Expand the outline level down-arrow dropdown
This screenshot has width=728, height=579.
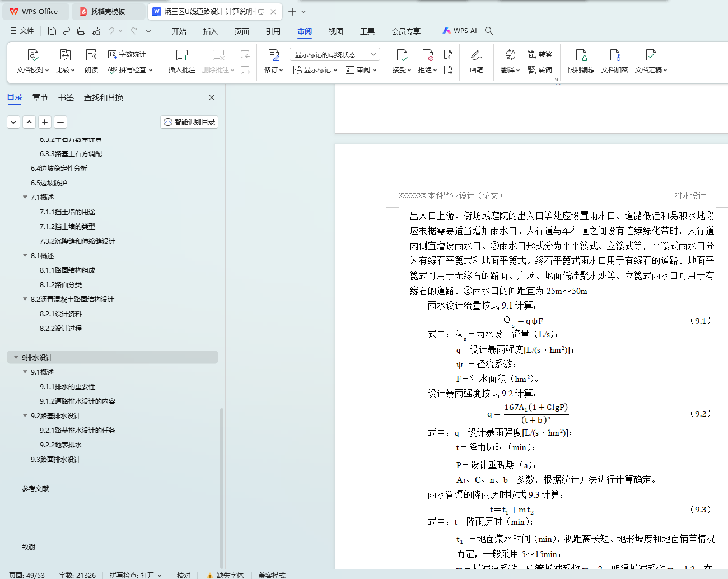(x=14, y=122)
